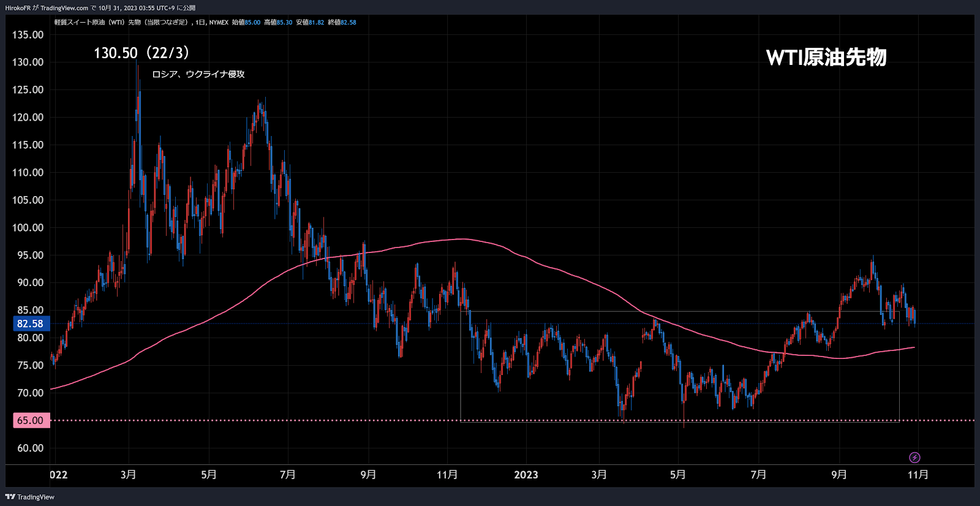Image resolution: width=980 pixels, height=506 pixels.
Task: Click the ロシア、ウクライナ侵攻 annotation text
Action: pos(198,74)
